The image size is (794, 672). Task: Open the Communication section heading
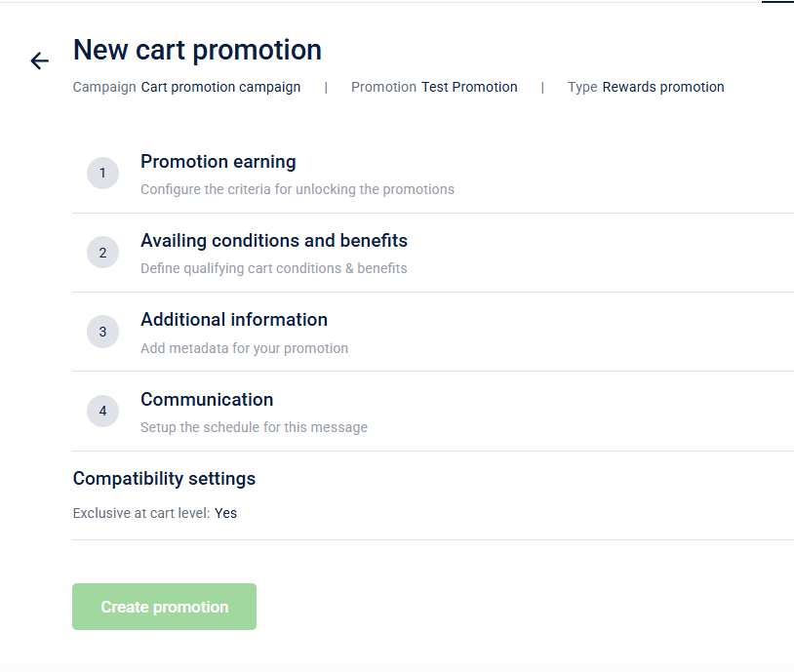coord(207,400)
